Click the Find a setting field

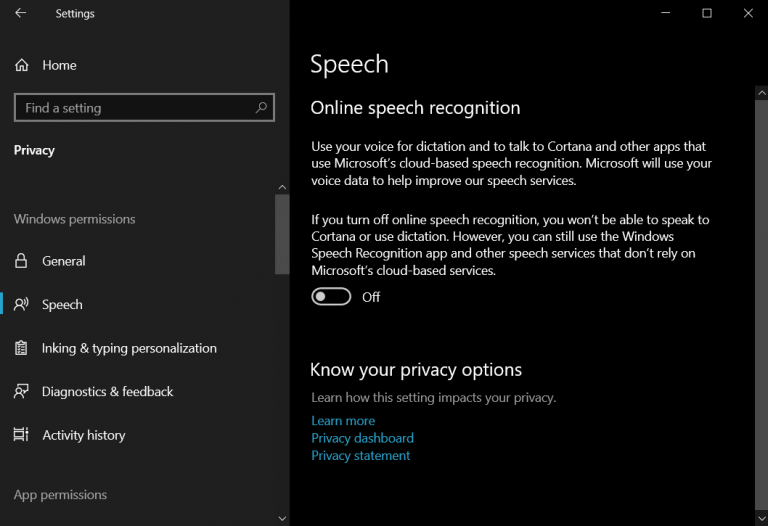click(x=144, y=107)
